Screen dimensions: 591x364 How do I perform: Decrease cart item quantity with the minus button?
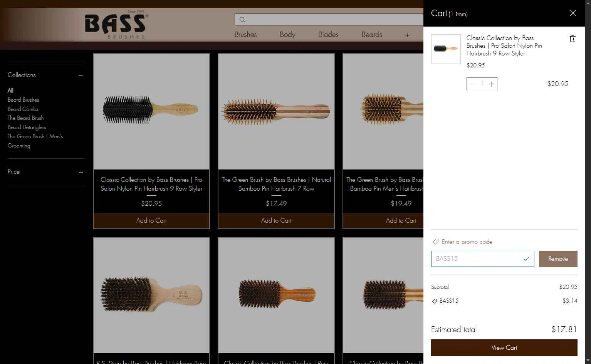point(473,84)
